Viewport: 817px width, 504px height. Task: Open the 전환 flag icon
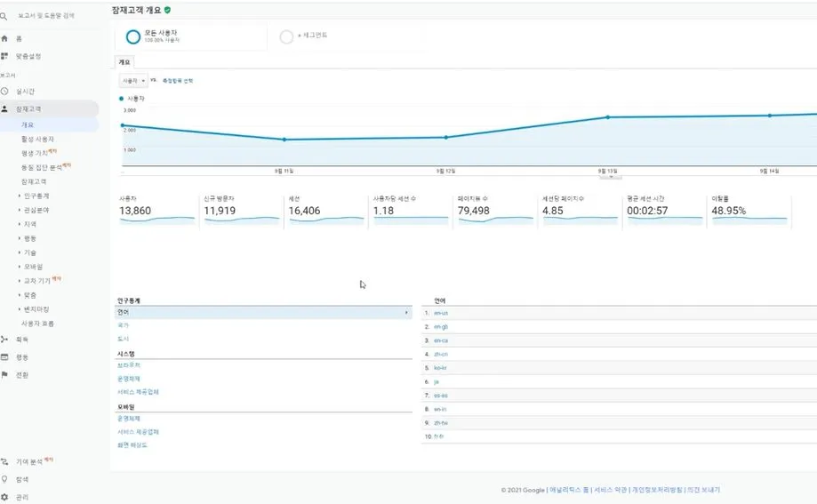4,375
